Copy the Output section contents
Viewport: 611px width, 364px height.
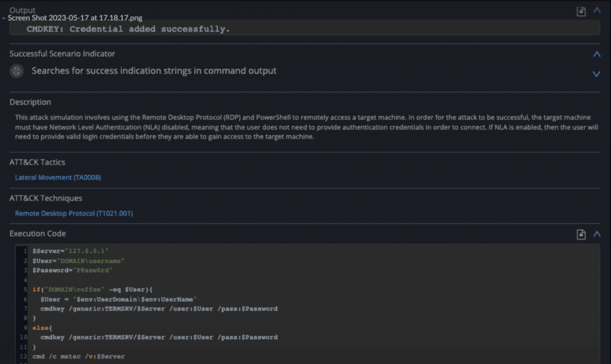click(581, 11)
